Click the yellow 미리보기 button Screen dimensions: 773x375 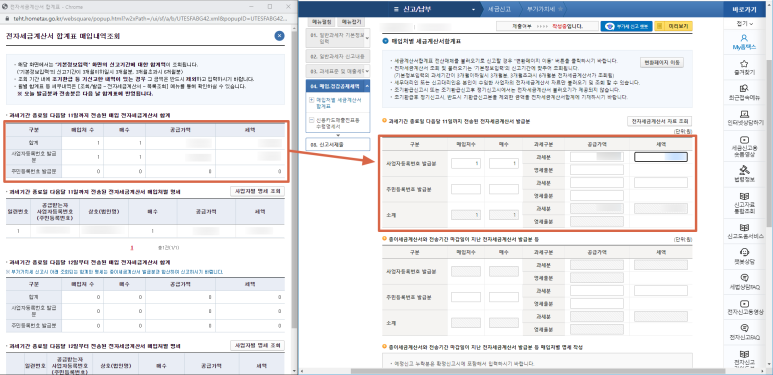(x=673, y=26)
